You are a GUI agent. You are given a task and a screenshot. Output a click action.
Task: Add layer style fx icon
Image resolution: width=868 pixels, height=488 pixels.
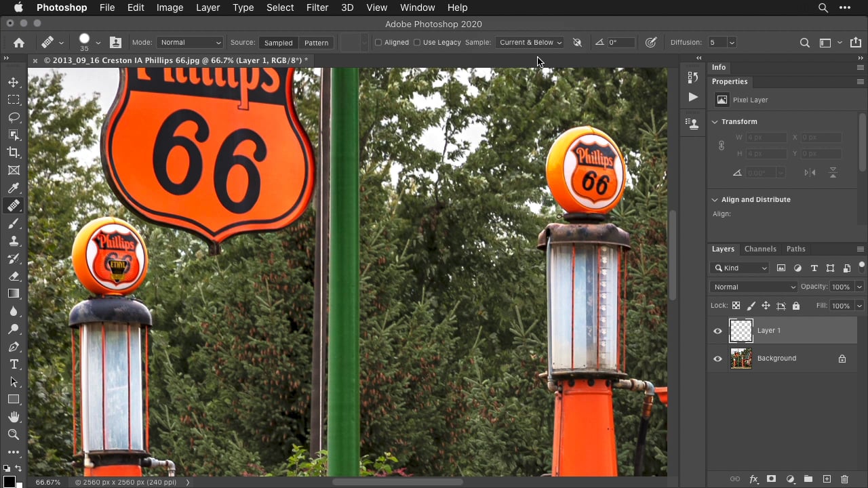point(753,479)
